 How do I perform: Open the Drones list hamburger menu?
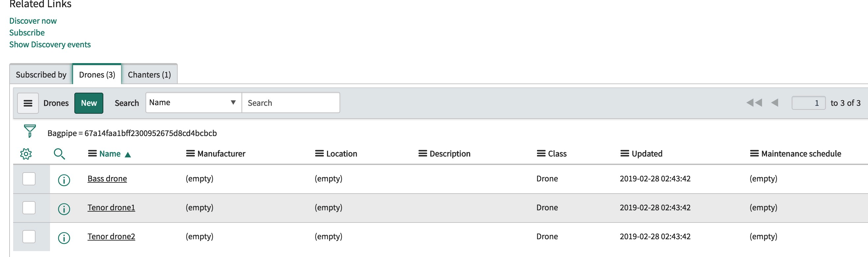[28, 103]
